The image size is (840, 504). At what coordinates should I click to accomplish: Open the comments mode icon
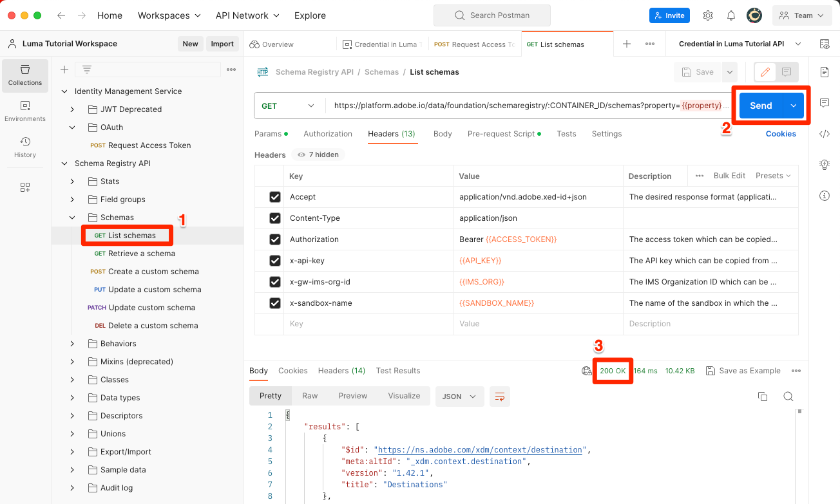point(787,72)
